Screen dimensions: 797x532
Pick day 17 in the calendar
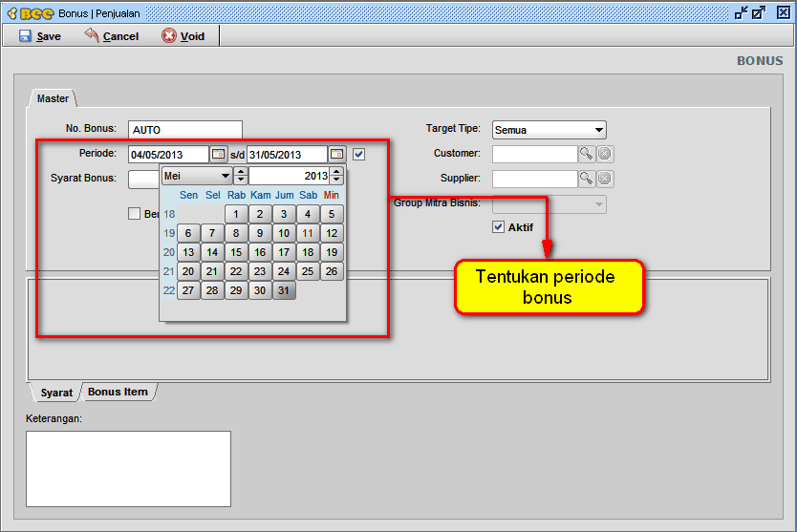click(284, 252)
